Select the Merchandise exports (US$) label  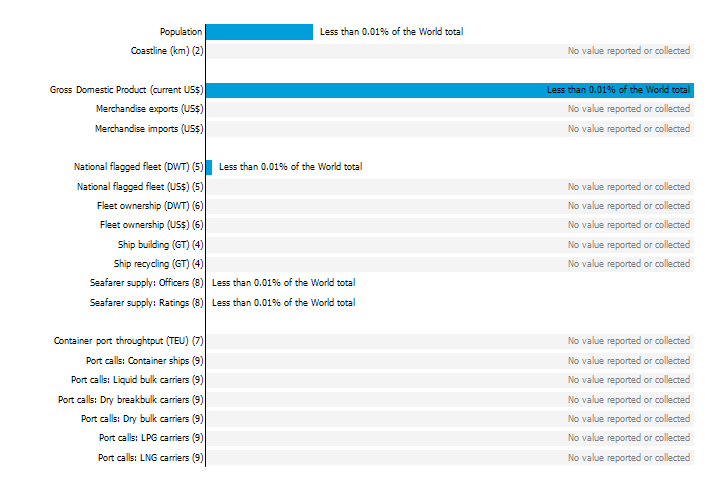[149, 109]
